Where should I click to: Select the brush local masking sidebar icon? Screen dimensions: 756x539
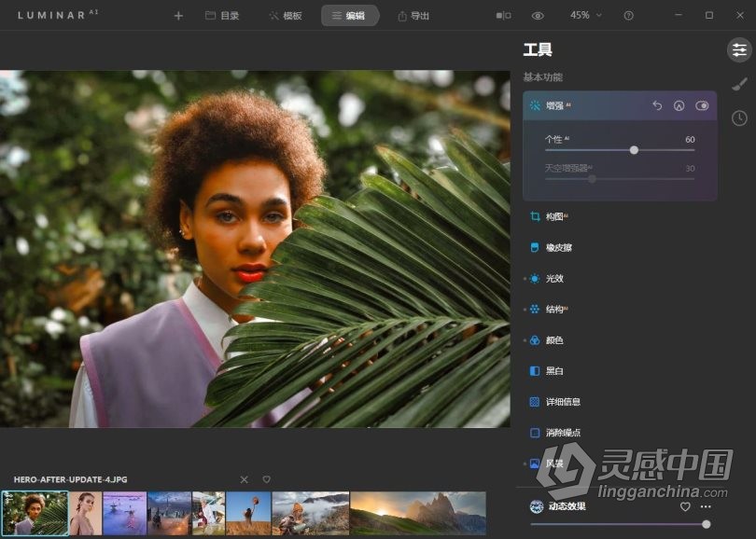point(739,84)
